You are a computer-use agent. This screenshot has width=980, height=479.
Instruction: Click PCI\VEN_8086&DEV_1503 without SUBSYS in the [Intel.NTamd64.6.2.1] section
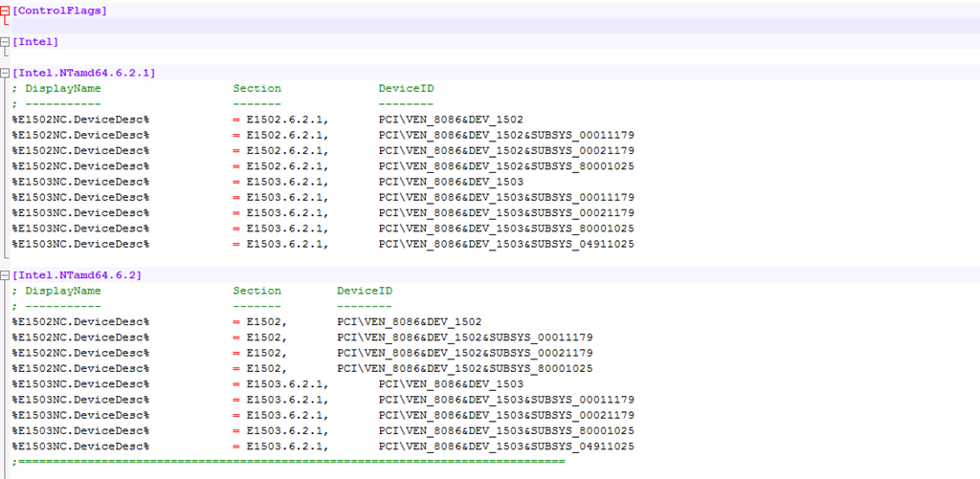tap(451, 183)
